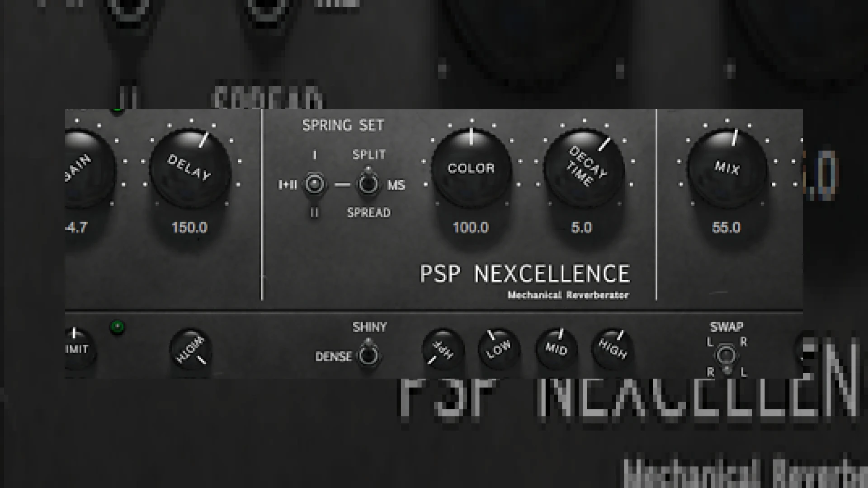The width and height of the screenshot is (868, 488).
Task: Click the SHINY label
Action: click(x=369, y=327)
